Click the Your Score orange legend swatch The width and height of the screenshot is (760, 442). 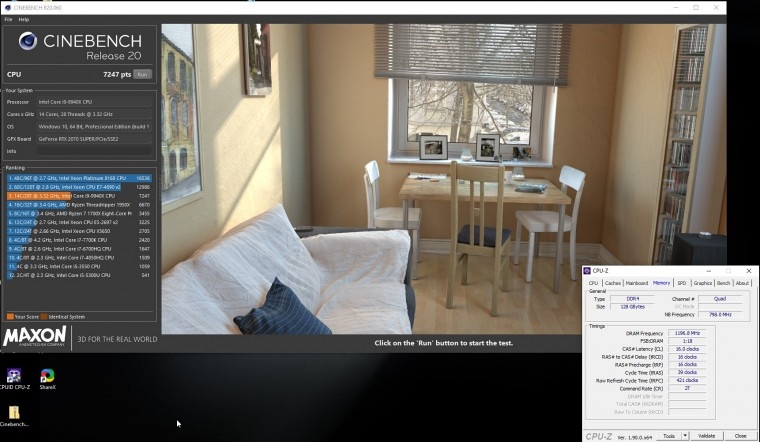pyautogui.click(x=10, y=316)
